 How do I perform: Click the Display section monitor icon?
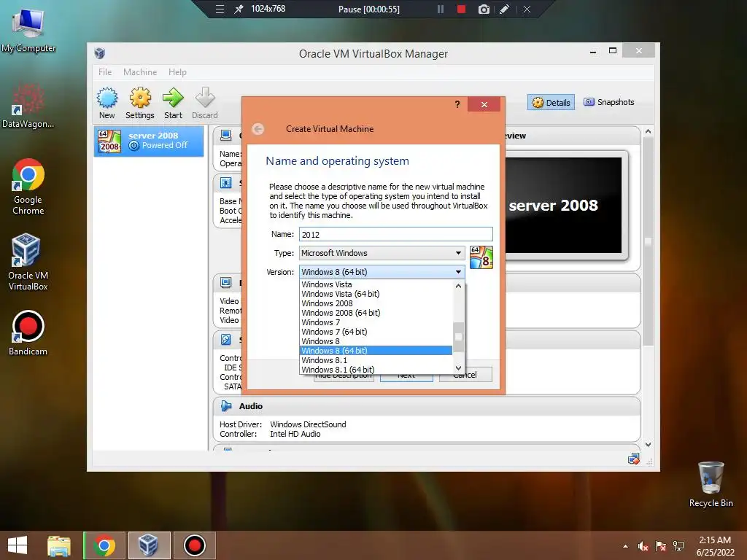pyautogui.click(x=226, y=283)
